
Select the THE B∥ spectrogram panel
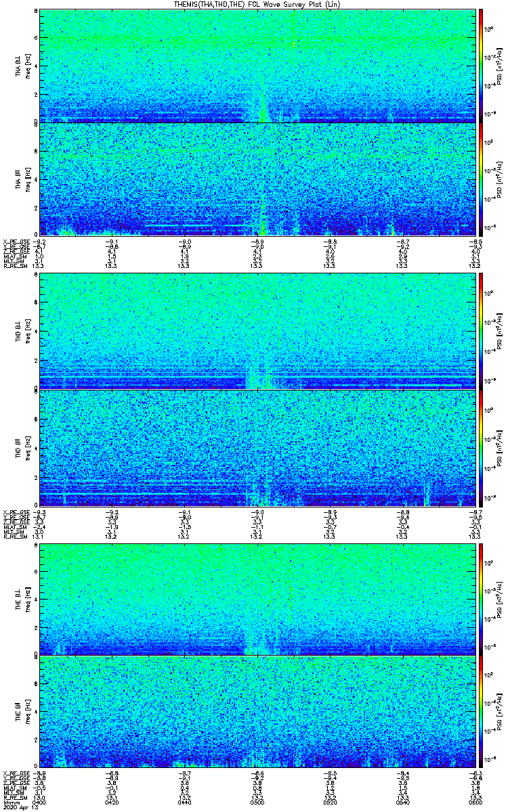tap(257, 711)
